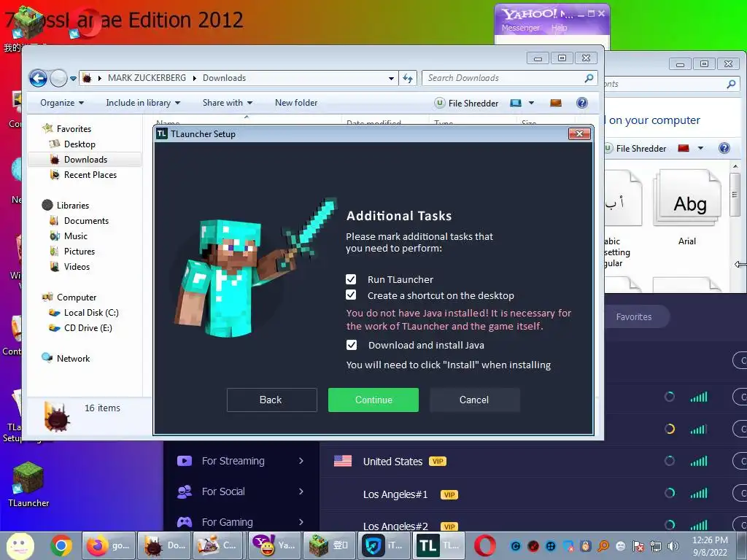Open Messenger menu in Yahoo window
Viewport: 747px width, 560px height.
[520, 28]
